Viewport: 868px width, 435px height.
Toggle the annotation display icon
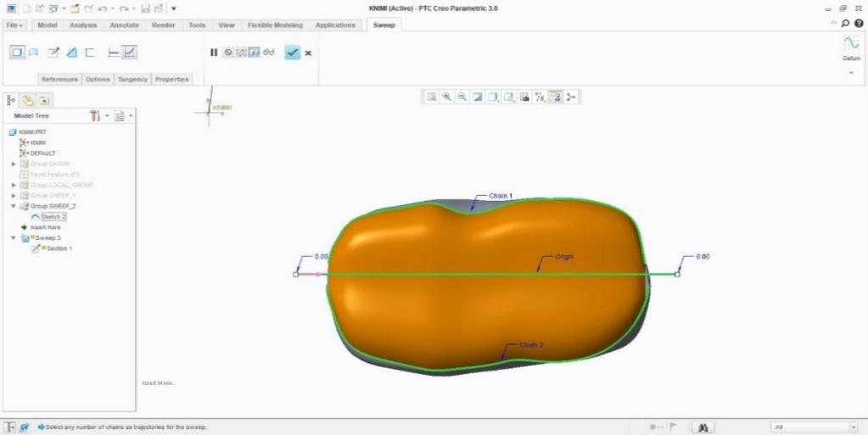[557, 97]
